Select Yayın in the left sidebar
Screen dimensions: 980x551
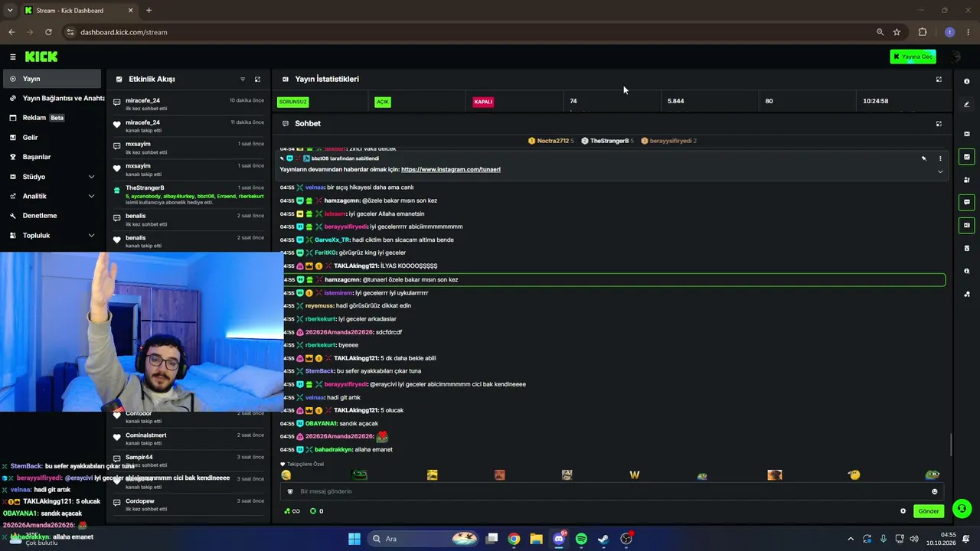coord(52,79)
